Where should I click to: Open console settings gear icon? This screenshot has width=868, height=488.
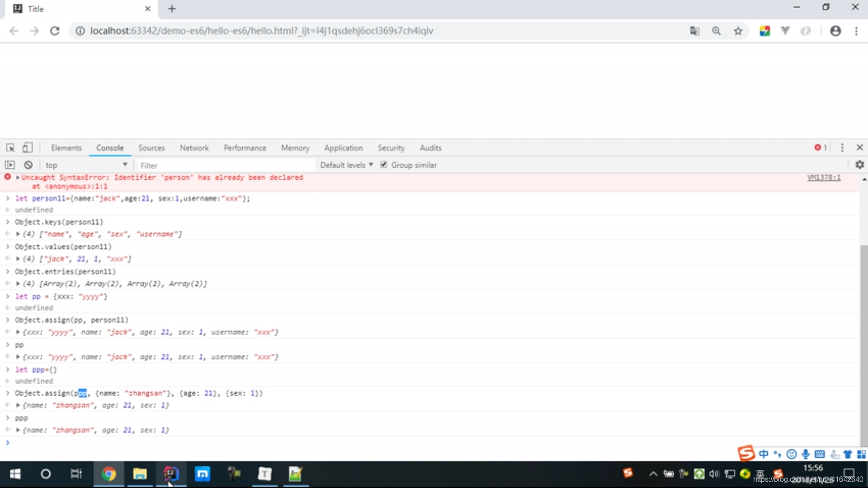859,165
